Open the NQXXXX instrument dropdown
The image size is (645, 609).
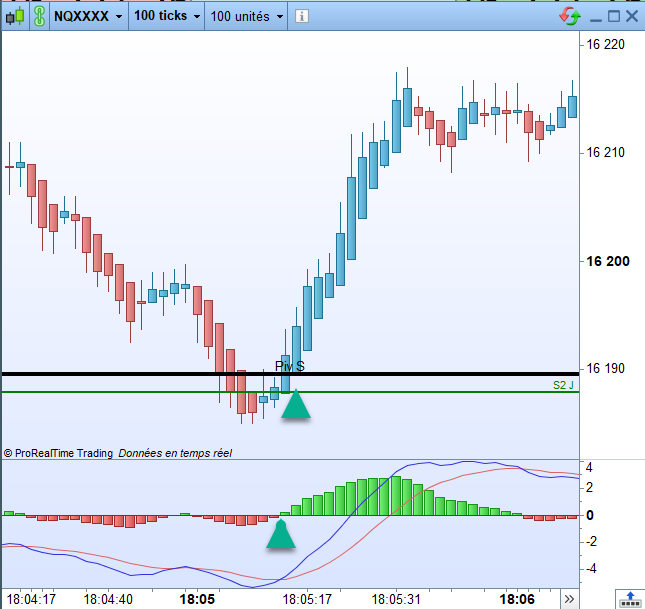[x=88, y=16]
